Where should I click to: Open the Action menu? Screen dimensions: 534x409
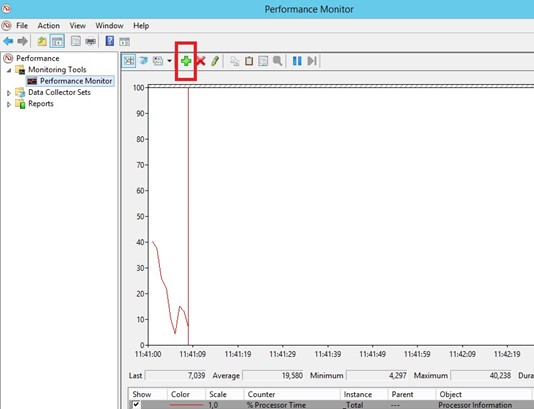click(48, 26)
